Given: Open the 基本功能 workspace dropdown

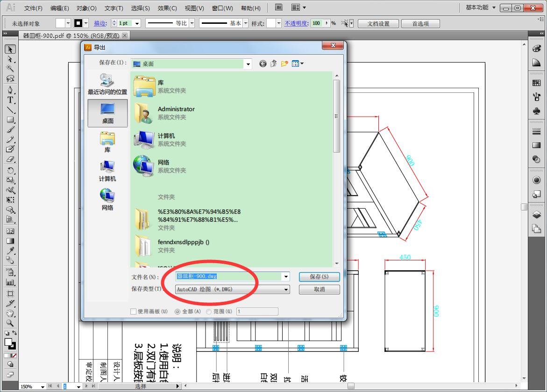Looking at the screenshot, I should click(x=481, y=7).
